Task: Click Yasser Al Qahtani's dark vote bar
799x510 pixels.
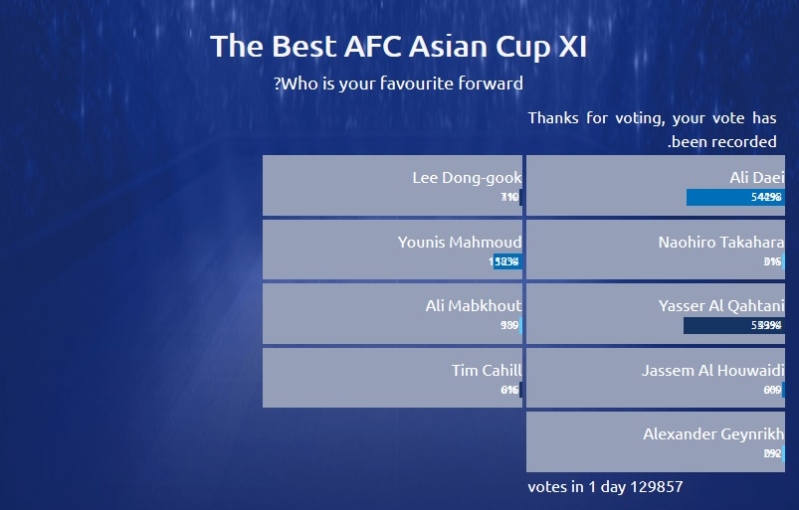Action: pos(734,326)
